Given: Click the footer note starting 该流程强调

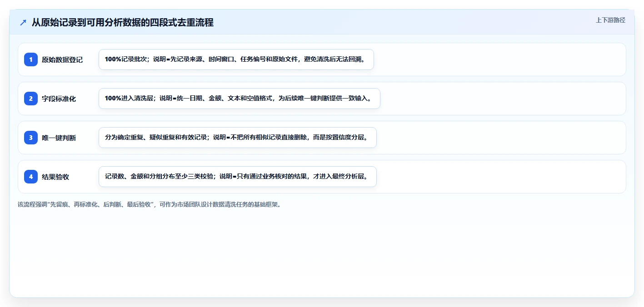Looking at the screenshot, I should [150, 204].
